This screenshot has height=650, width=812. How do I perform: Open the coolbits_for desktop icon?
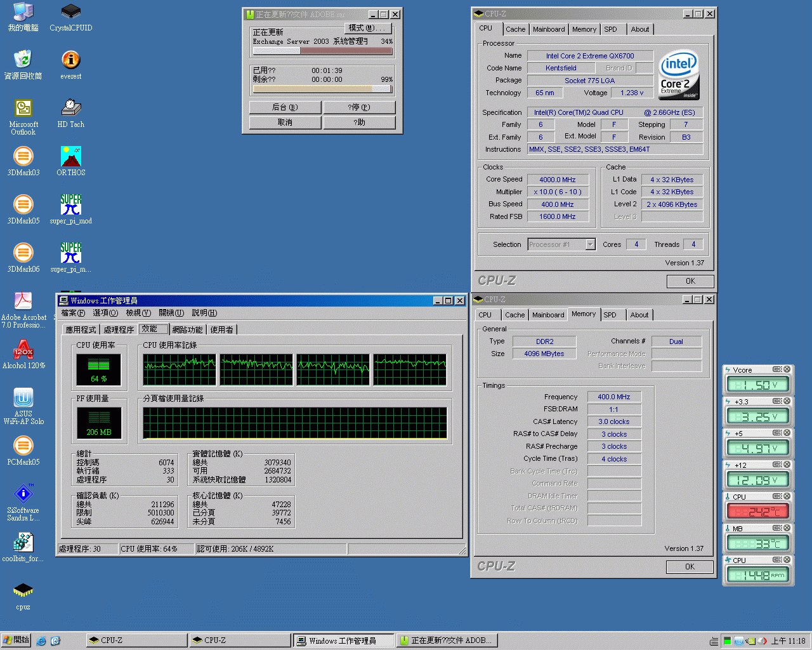23,547
